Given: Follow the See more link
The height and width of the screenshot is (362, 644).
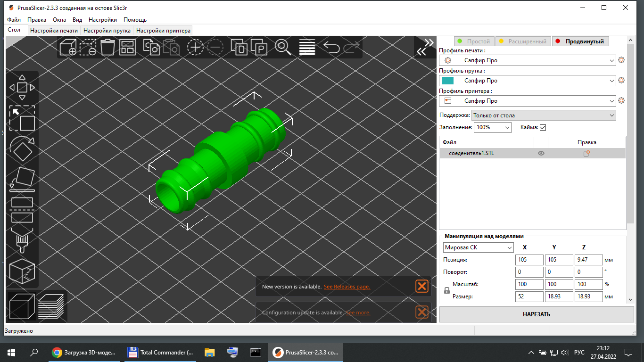Looking at the screenshot, I should coord(358,313).
